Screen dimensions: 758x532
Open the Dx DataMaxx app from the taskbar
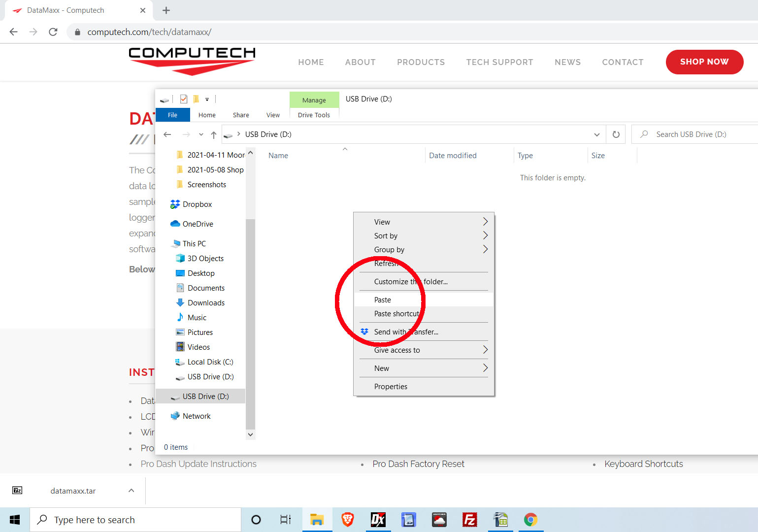[x=378, y=520]
